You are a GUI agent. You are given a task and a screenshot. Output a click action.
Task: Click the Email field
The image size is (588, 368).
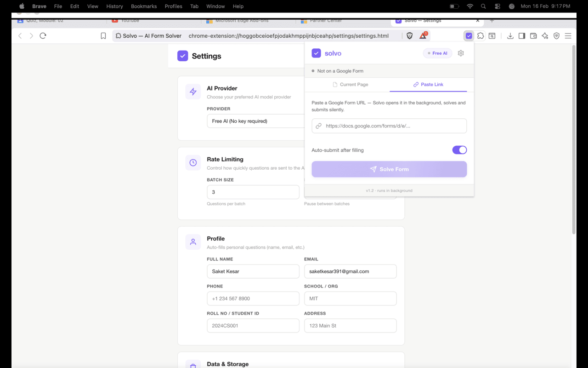350,271
